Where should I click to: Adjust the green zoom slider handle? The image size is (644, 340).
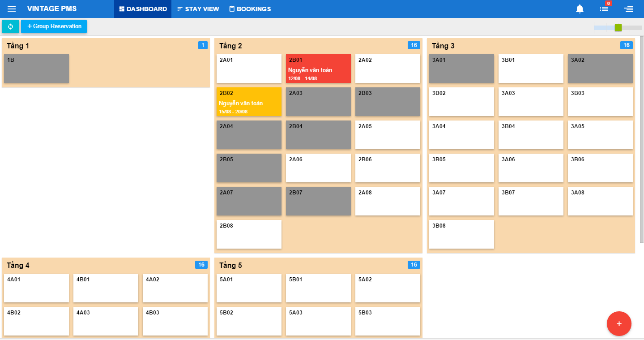pyautogui.click(x=618, y=28)
